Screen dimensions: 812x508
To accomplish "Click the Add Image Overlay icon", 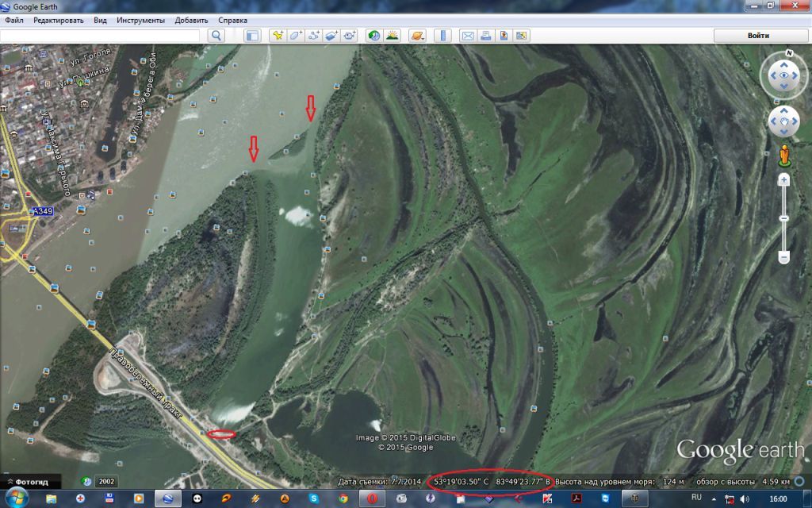I will 332,36.
